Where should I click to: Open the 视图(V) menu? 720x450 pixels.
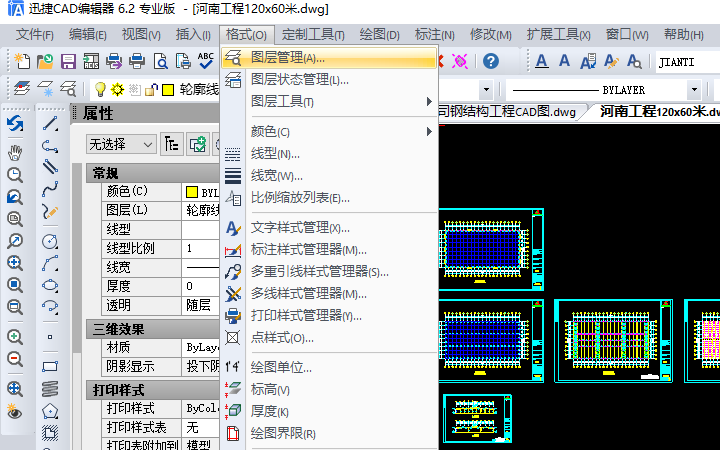pos(141,34)
